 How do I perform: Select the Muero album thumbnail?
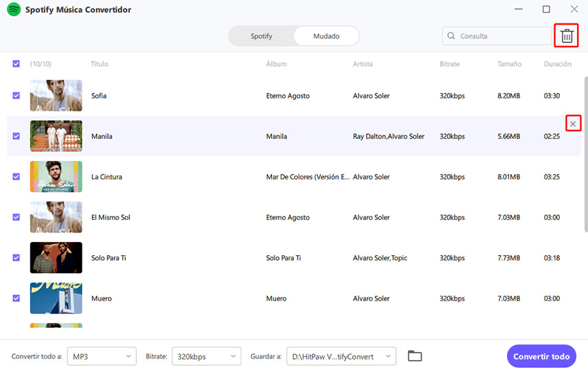pyautogui.click(x=56, y=298)
